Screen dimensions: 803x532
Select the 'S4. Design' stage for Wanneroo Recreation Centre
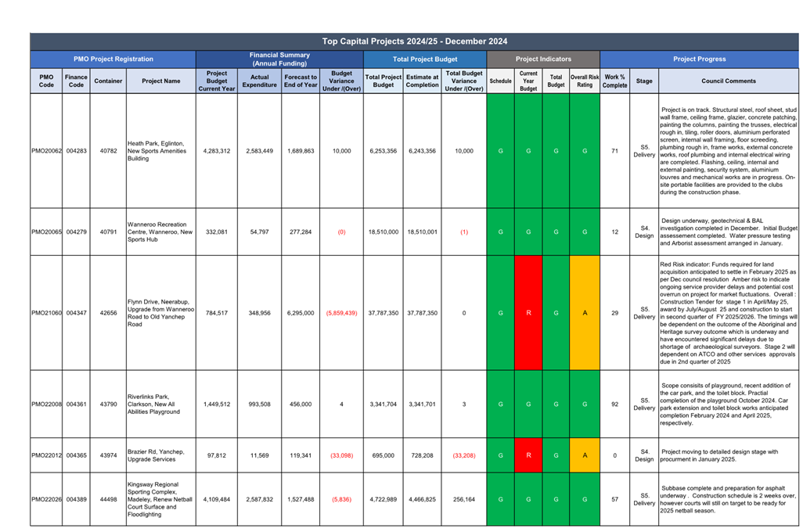point(644,232)
